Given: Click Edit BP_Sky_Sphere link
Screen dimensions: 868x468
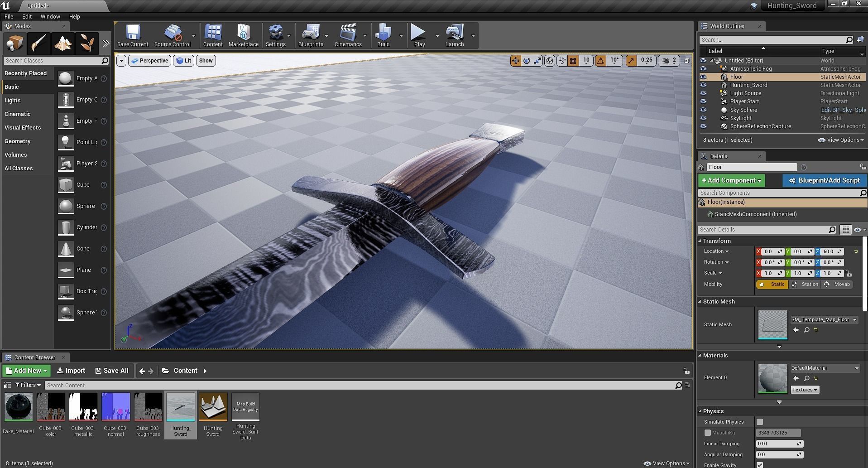Looking at the screenshot, I should [x=843, y=110].
